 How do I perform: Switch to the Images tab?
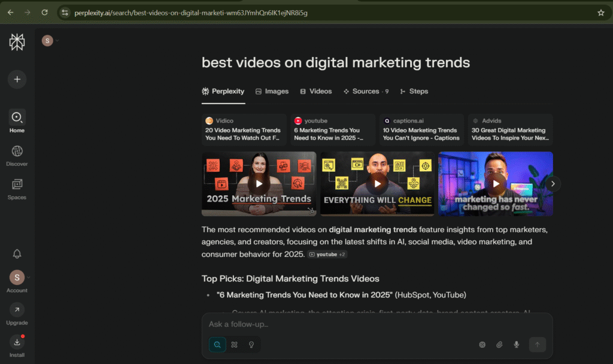272,91
